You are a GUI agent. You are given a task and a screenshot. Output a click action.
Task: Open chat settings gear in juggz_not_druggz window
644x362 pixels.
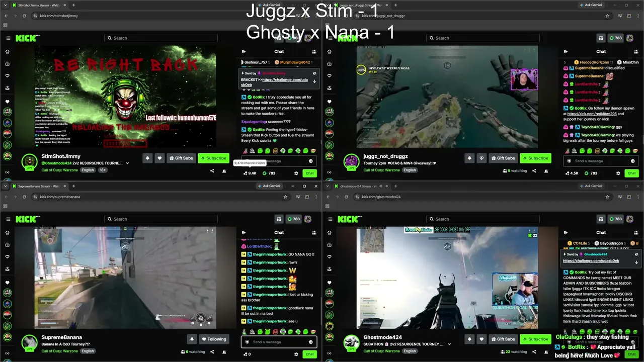(x=618, y=173)
